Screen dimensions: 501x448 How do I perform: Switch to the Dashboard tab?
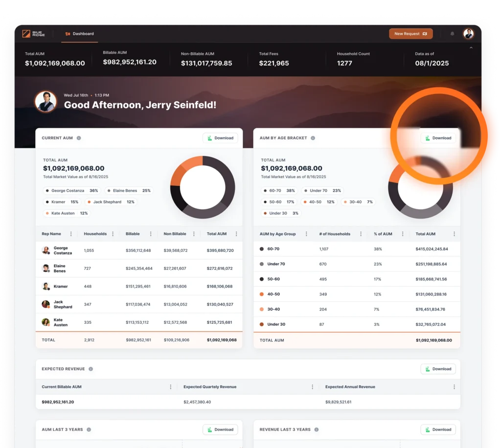coord(79,34)
